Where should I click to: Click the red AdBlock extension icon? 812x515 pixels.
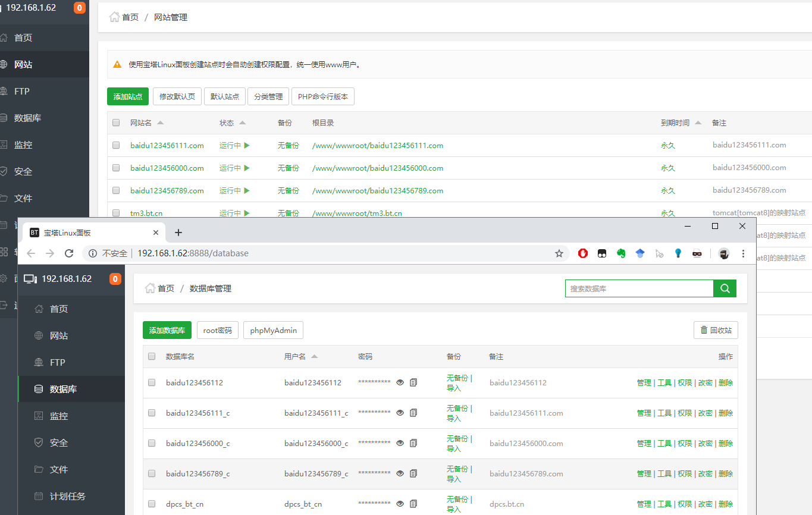(583, 253)
